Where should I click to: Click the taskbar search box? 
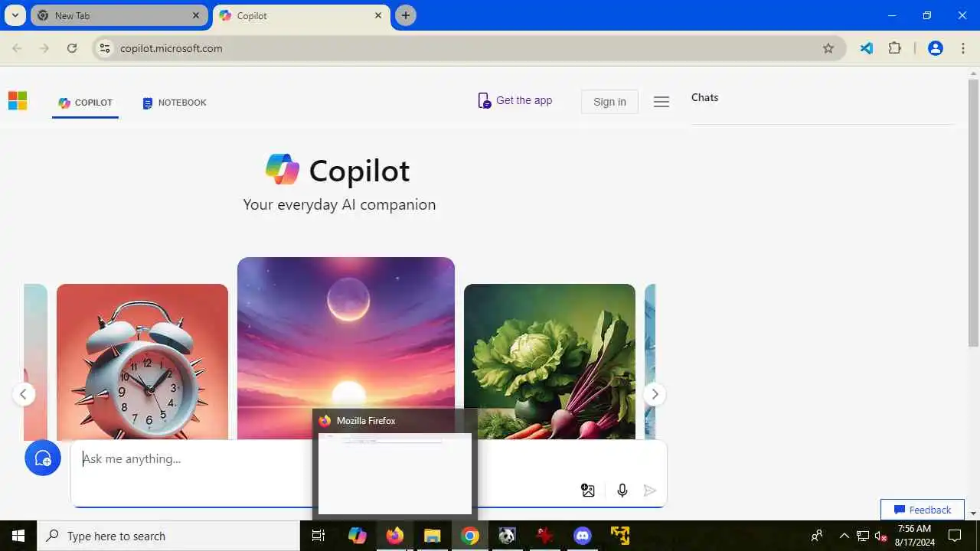[168, 536]
